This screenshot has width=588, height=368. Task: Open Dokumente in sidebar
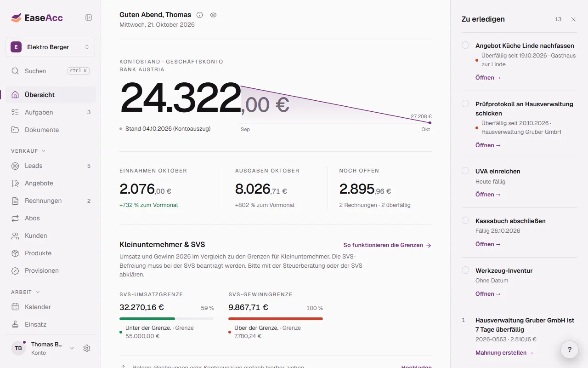[51, 130]
